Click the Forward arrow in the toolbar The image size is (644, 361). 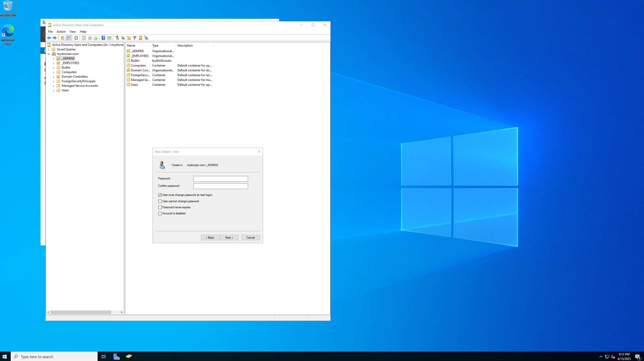55,38
